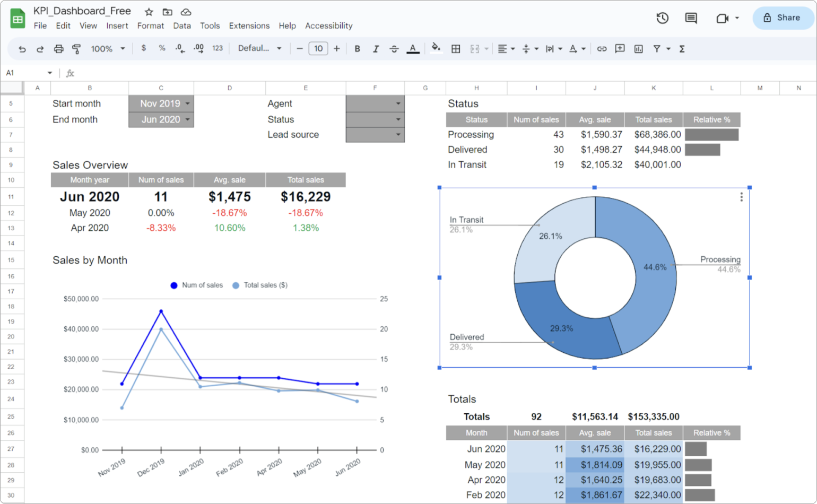
Task: Check the cloud document status icon
Action: [186, 12]
